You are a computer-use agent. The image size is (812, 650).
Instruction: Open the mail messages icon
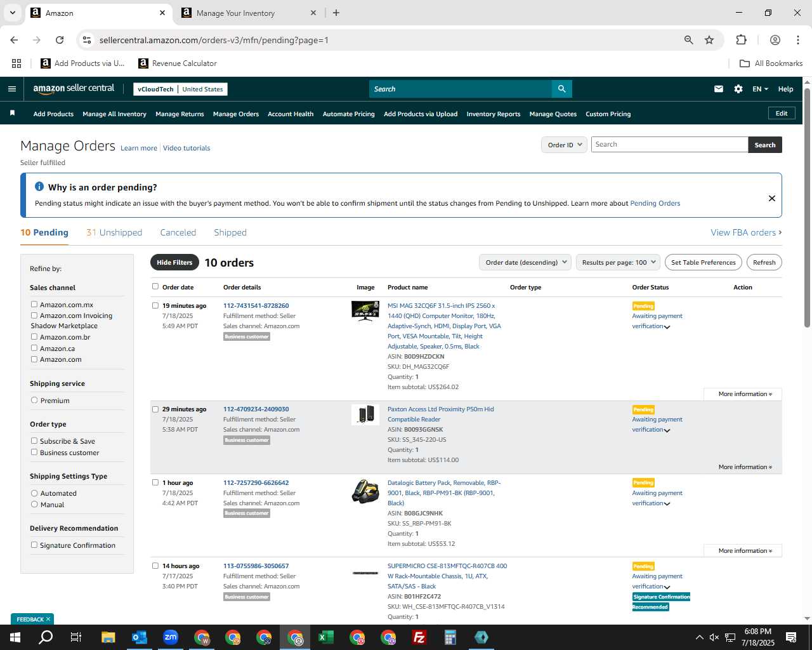(x=719, y=89)
